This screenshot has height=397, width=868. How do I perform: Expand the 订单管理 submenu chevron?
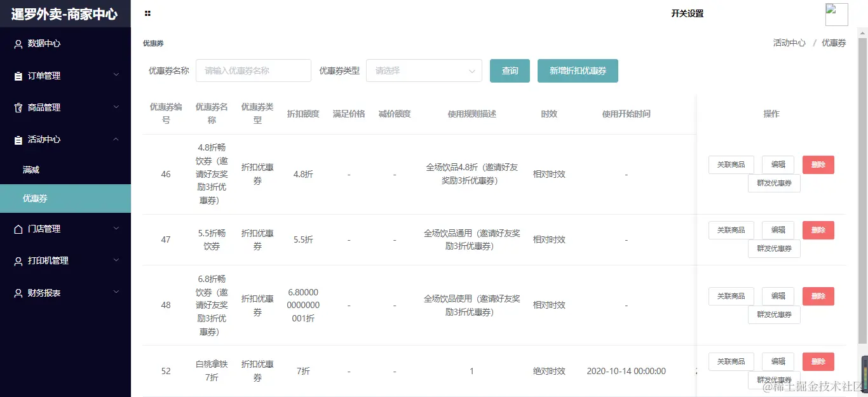click(116, 75)
